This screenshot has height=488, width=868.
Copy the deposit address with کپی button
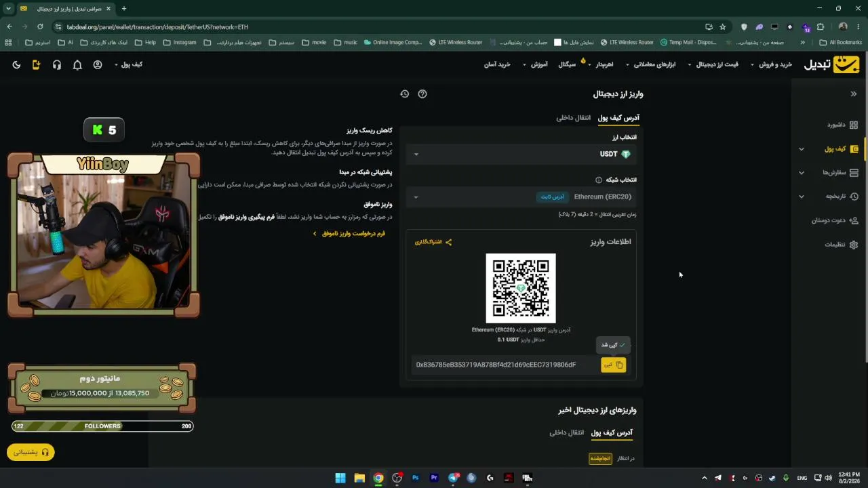coord(613,365)
